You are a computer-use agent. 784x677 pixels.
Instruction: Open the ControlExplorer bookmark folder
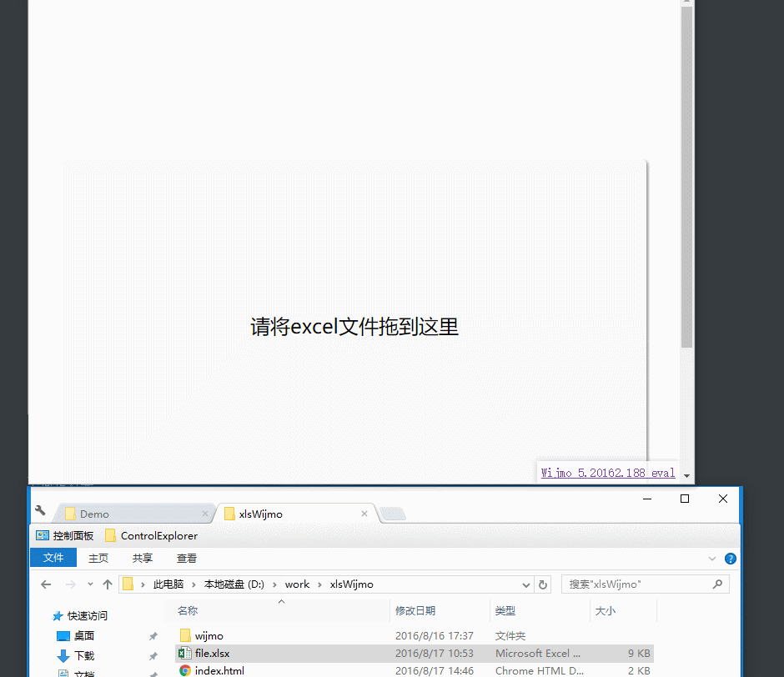point(151,535)
